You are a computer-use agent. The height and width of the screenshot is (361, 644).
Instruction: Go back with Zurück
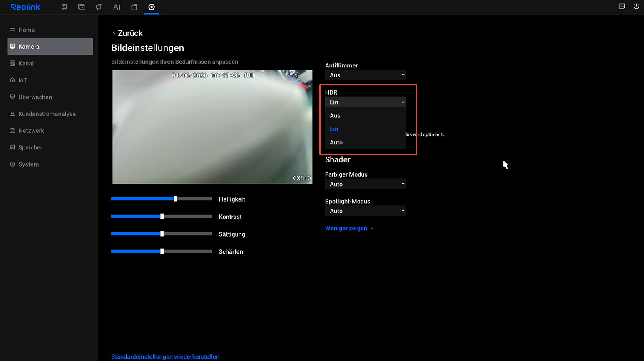click(127, 33)
